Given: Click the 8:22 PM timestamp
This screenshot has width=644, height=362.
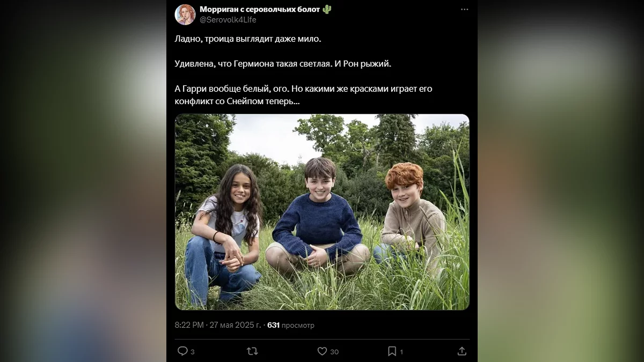Looking at the screenshot, I should tap(189, 325).
